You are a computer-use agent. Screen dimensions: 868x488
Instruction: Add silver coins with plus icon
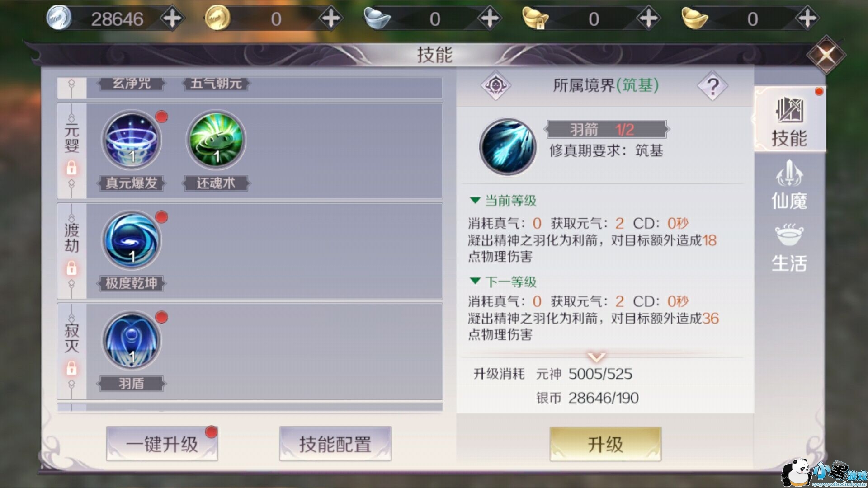[x=172, y=19]
